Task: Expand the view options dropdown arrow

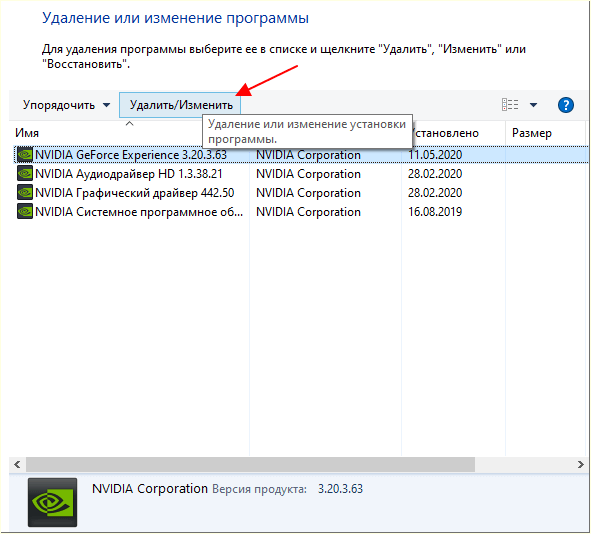Action: pyautogui.click(x=533, y=105)
